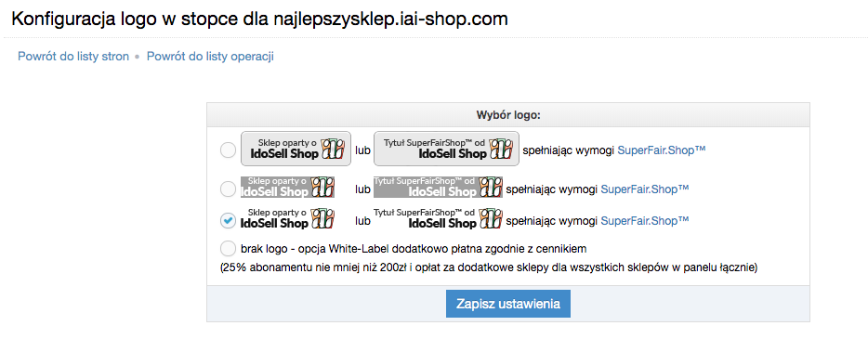Click the 'brak logo - opcja White-Label' label text

point(414,248)
